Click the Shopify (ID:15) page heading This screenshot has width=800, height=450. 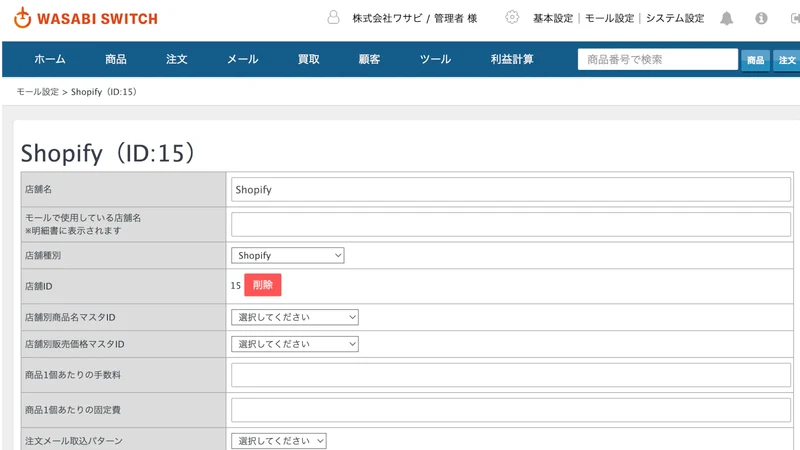click(x=108, y=153)
